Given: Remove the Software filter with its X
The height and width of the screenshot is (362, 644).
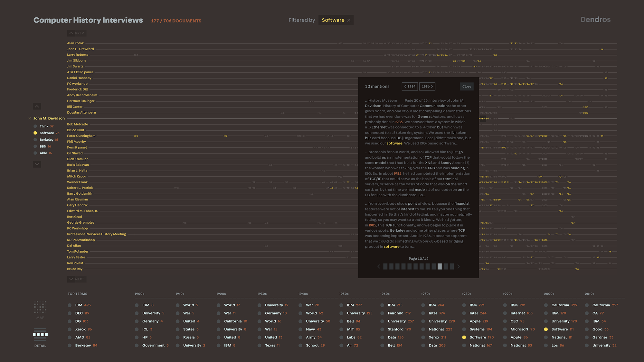Looking at the screenshot, I should 349,20.
